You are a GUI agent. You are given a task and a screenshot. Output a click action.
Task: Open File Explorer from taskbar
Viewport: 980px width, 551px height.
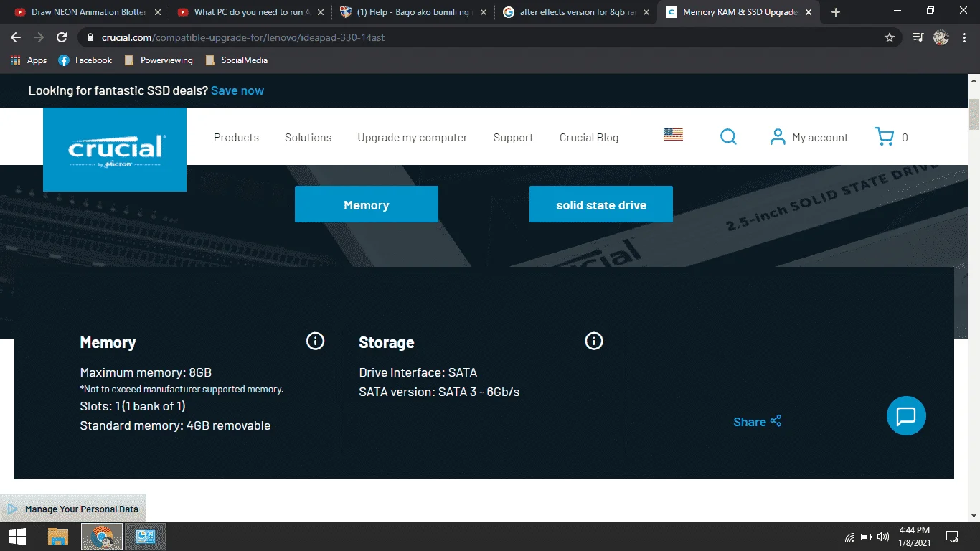click(58, 537)
